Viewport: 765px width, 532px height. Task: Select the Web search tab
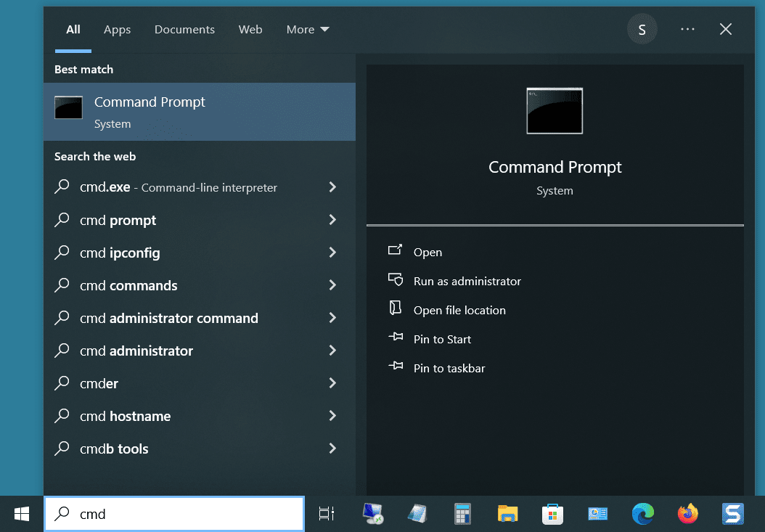pyautogui.click(x=250, y=30)
